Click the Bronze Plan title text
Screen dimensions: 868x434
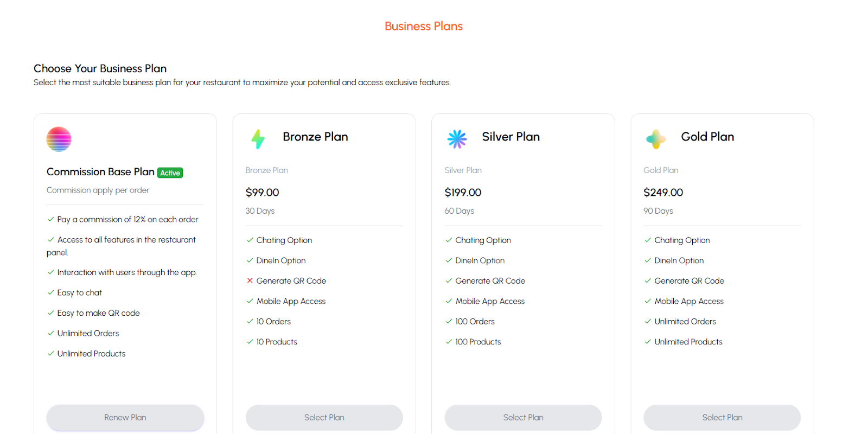pos(315,137)
